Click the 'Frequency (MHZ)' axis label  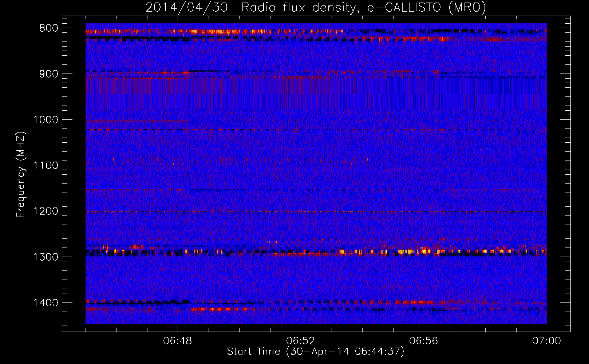(21, 174)
